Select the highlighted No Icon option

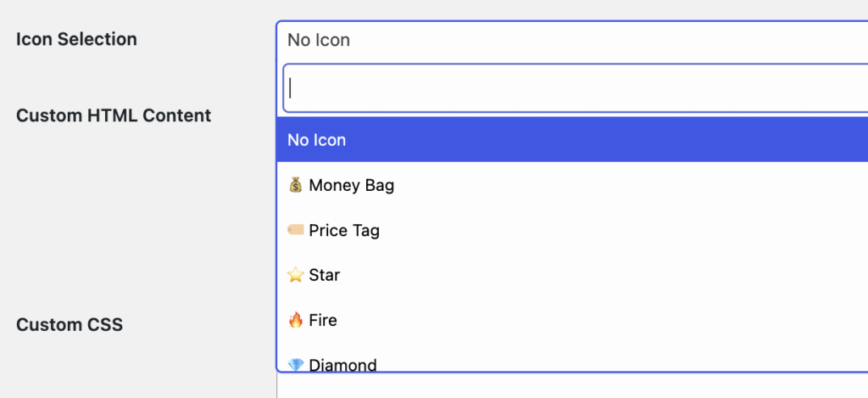coord(317,140)
